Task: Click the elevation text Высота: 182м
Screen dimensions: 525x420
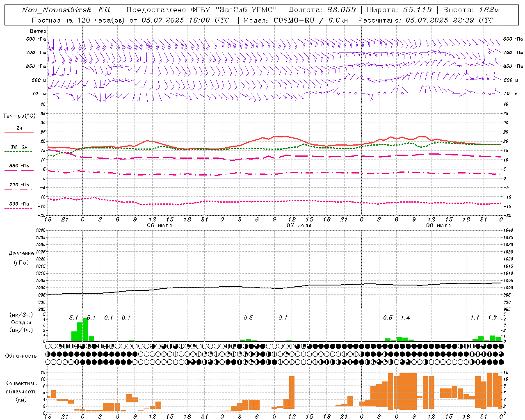Action: click(x=471, y=10)
